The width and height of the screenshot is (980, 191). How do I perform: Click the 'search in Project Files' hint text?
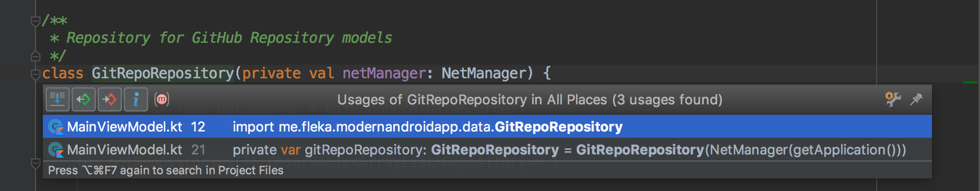[x=225, y=171]
